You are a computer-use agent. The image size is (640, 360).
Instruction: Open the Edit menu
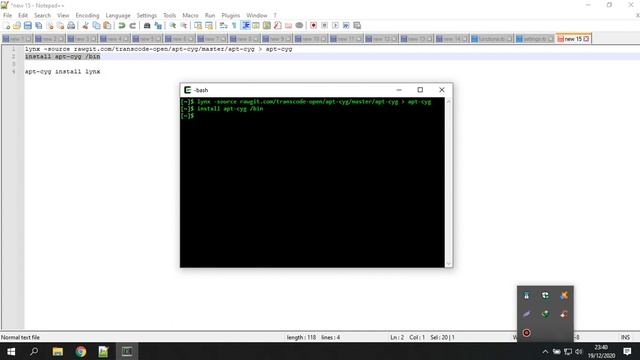23,16
